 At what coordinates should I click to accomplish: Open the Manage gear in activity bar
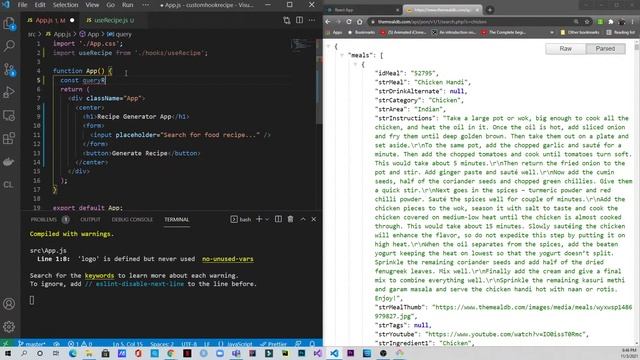pyautogui.click(x=9, y=327)
